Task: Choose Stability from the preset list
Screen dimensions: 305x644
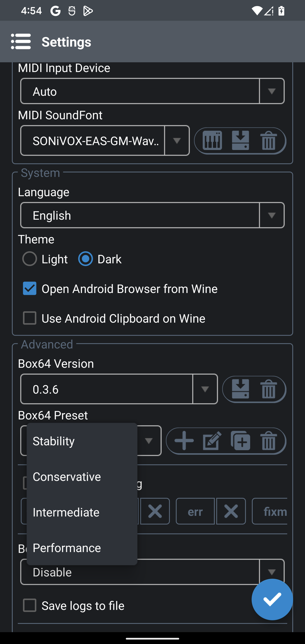Action: tap(82, 441)
